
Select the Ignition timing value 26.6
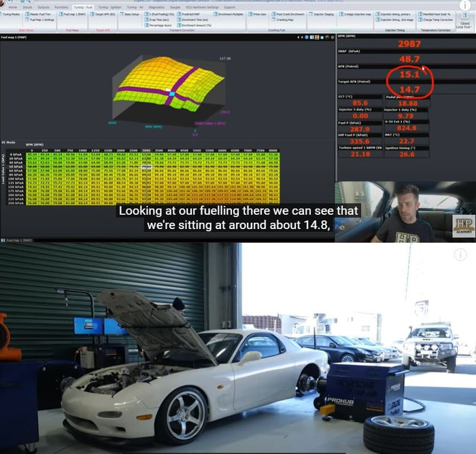coord(407,154)
